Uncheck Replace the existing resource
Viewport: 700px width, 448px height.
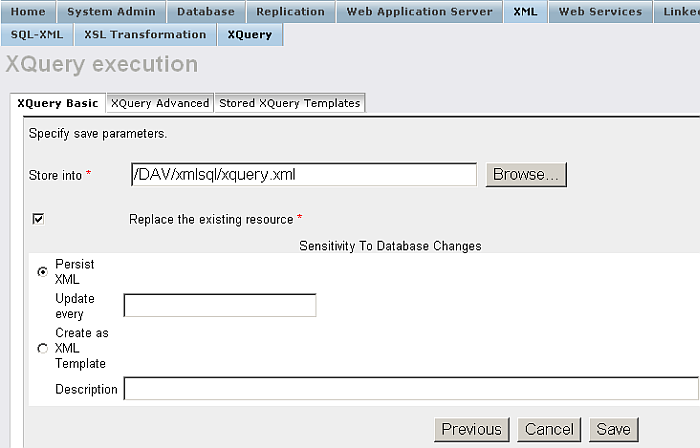click(x=38, y=219)
